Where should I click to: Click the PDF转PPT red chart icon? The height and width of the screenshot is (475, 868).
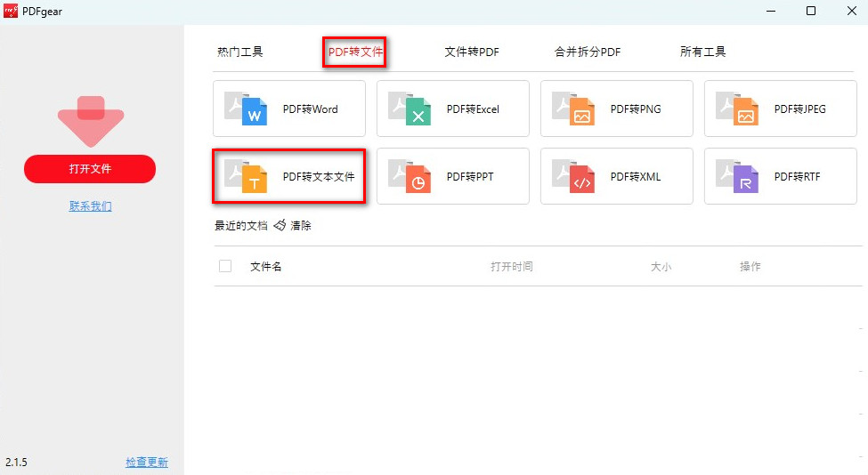click(410, 176)
